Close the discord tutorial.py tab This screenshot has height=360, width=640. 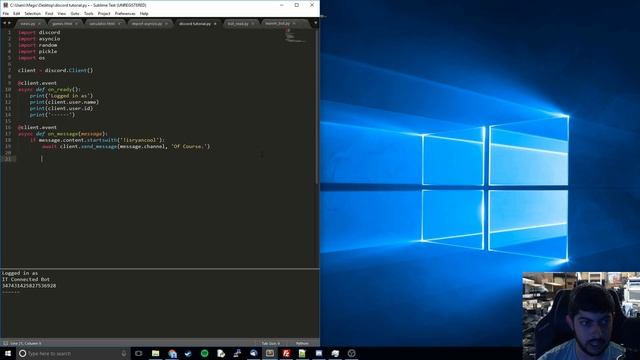point(215,24)
